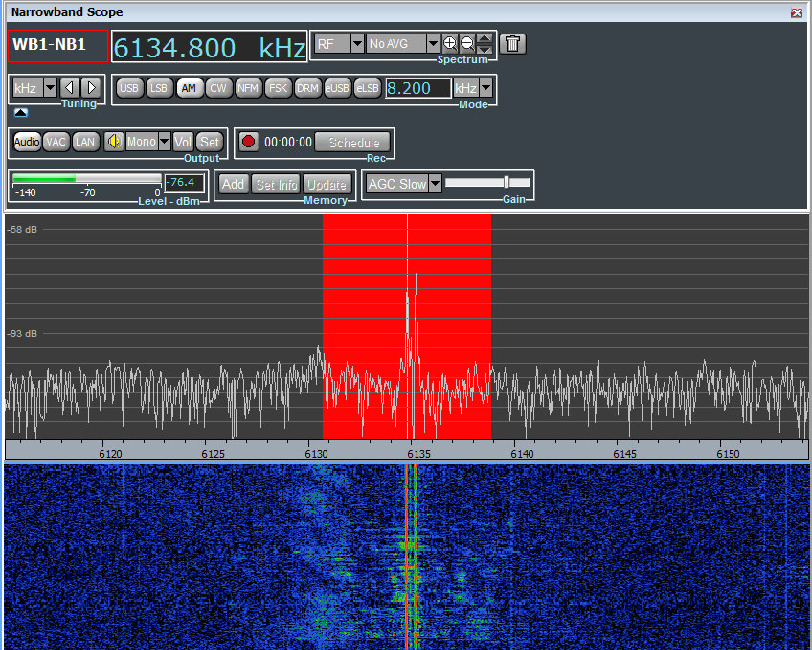This screenshot has height=650, width=812.
Task: Select eLSB demodulation mode
Action: (367, 88)
